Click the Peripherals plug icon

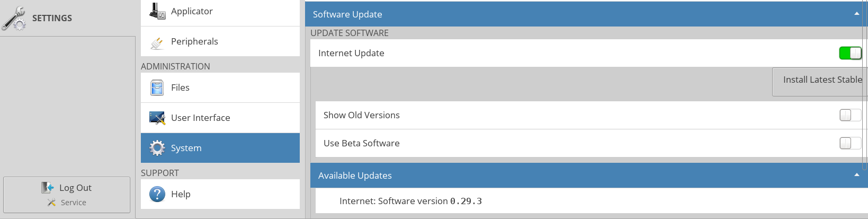157,42
